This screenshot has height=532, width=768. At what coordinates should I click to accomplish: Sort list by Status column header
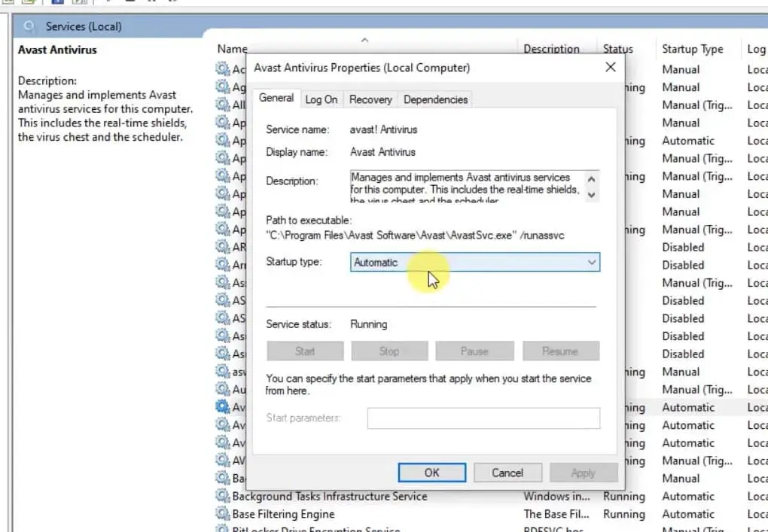(x=617, y=49)
